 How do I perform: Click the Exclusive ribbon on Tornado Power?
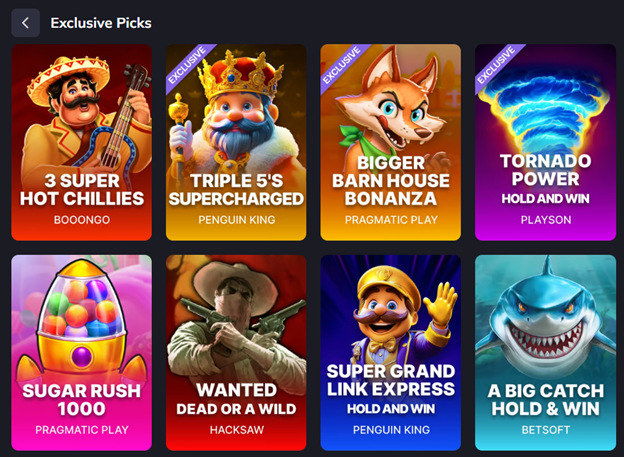click(x=497, y=66)
